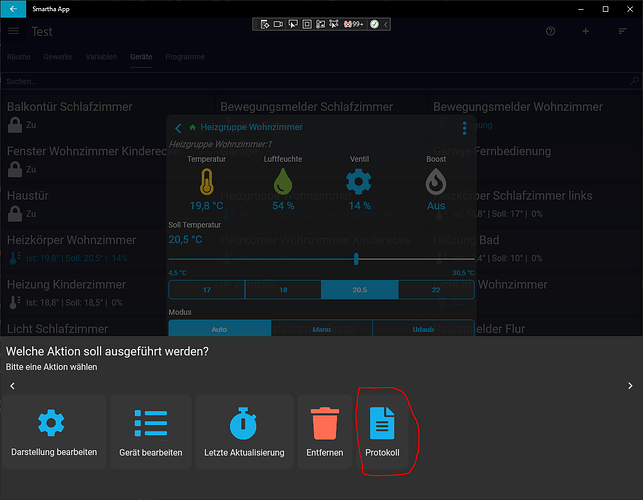Click the 19,8 °C temperature reading
Viewport: 643px width, 500px height.
[x=207, y=205]
